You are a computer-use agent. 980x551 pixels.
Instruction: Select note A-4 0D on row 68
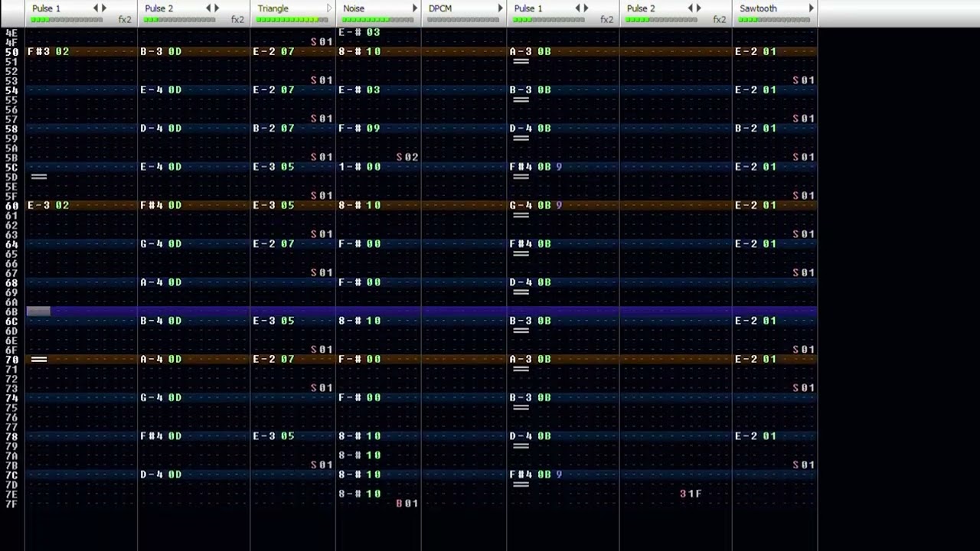click(x=161, y=282)
